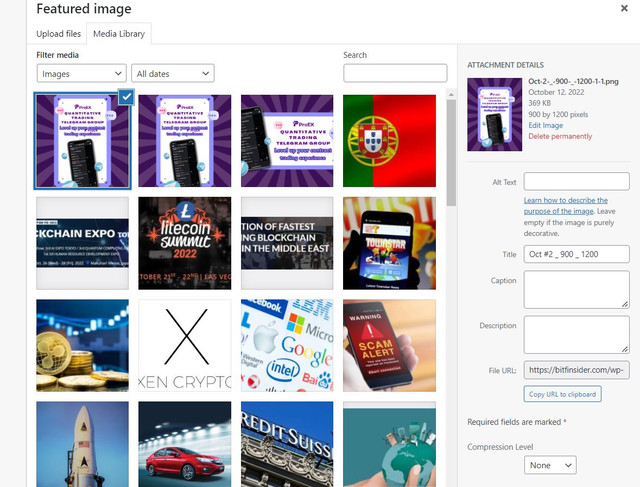640x487 pixels.
Task: Pick the red car image
Action: pos(184,444)
